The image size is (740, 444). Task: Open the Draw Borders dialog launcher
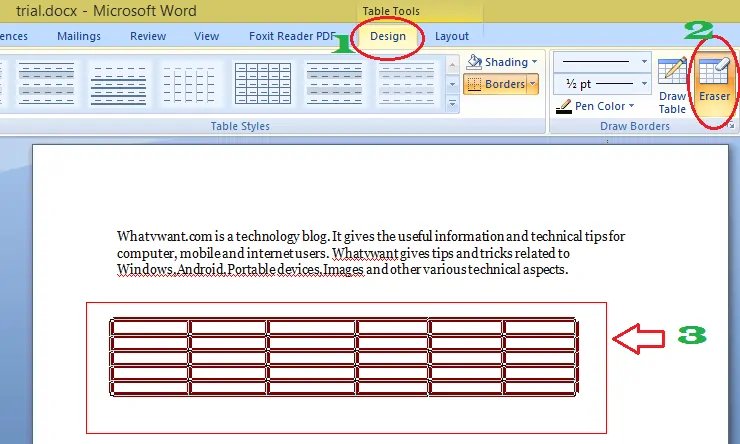tap(732, 127)
